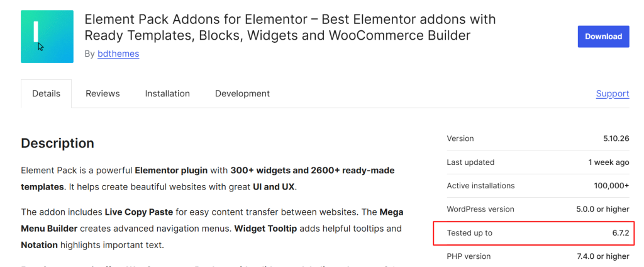Image resolution: width=644 pixels, height=267 pixels.
Task: Click the 'Last updated' label
Action: coord(470,162)
